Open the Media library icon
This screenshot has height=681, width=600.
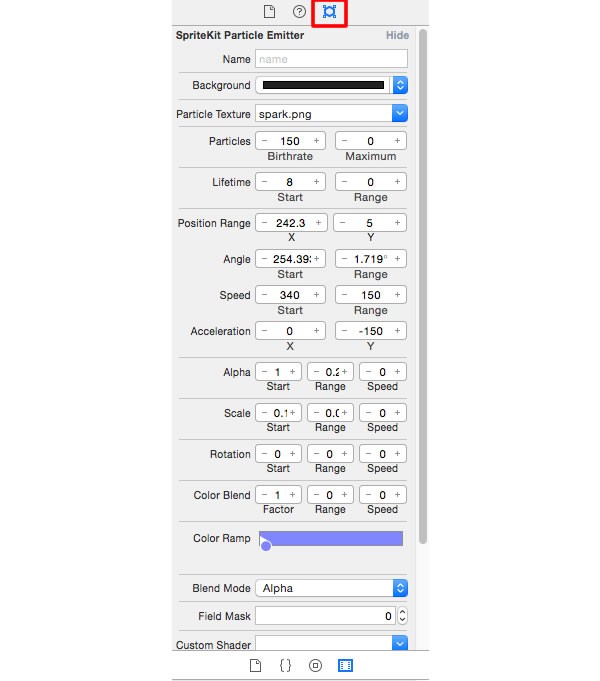point(345,665)
